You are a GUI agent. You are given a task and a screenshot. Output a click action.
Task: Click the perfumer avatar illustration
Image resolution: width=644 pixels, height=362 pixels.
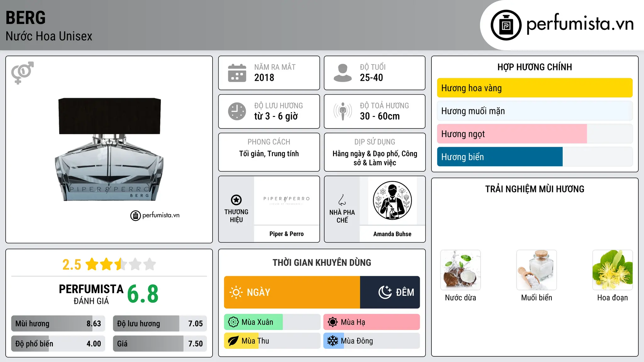(392, 200)
